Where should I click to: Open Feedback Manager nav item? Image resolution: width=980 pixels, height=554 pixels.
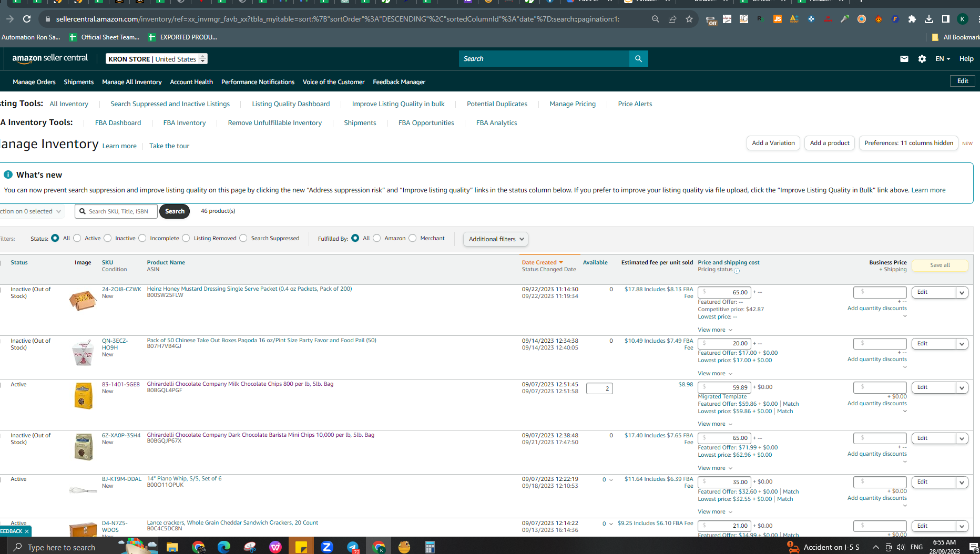click(x=399, y=82)
